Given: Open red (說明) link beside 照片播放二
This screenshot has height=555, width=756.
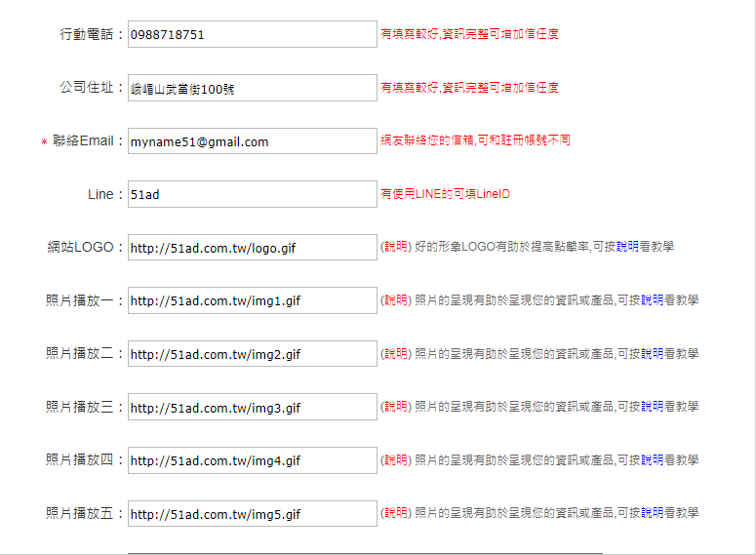Looking at the screenshot, I should point(395,353).
